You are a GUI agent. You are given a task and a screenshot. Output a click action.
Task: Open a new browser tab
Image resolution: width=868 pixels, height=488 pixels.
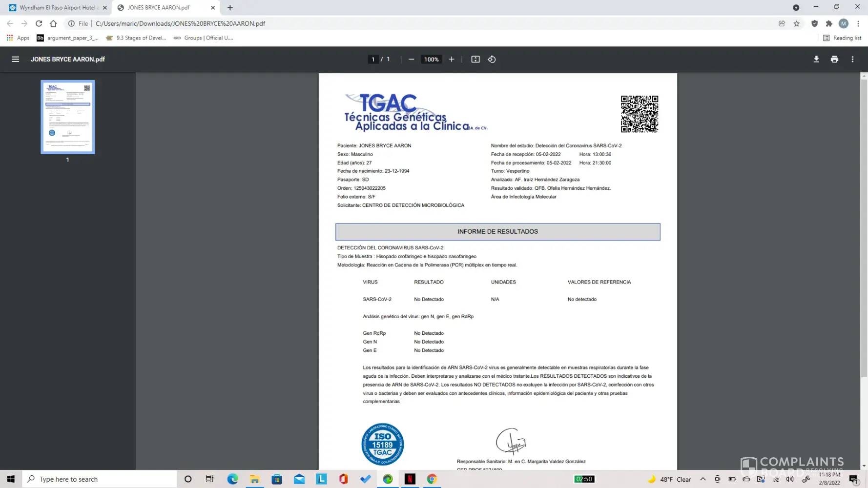(230, 8)
